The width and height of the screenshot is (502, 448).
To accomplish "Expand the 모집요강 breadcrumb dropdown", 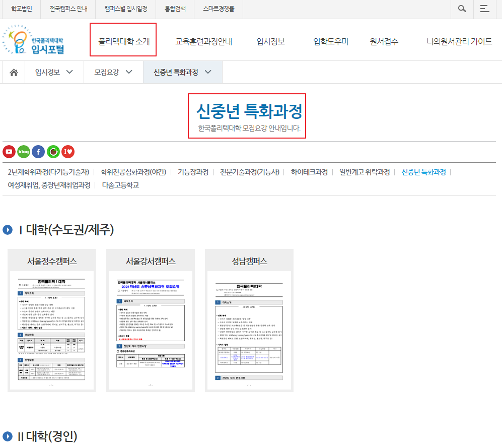I will (x=113, y=73).
